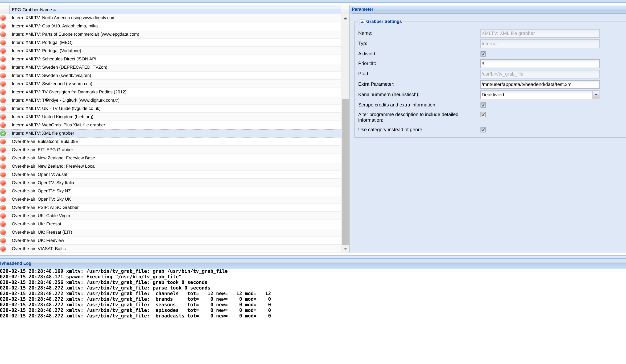Viewport: 626px width, 364px height.
Task: Click the Kanalnummern Deaktiviert combo box field
Action: (x=537, y=95)
